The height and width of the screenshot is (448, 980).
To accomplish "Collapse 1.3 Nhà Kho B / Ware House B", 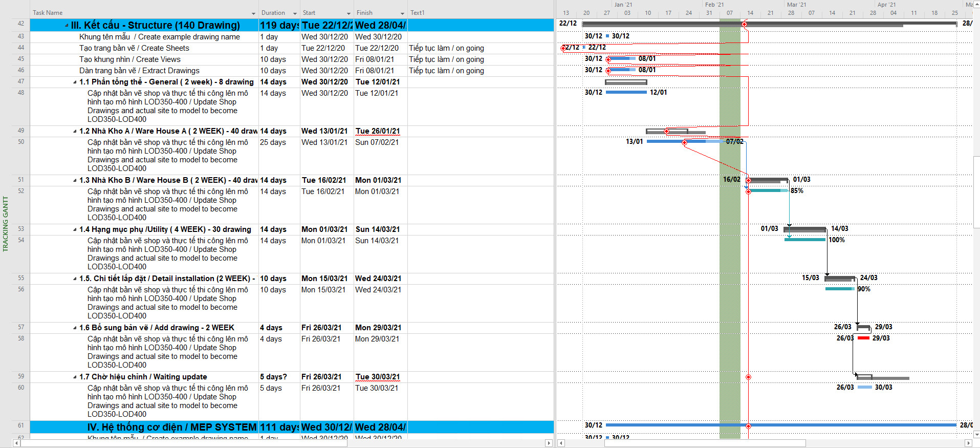I will pyautogui.click(x=75, y=181).
